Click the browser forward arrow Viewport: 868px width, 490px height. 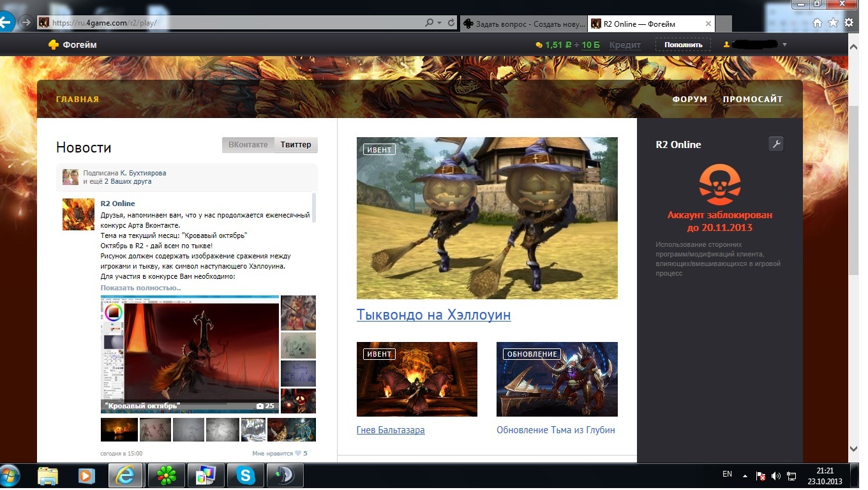pyautogui.click(x=26, y=22)
